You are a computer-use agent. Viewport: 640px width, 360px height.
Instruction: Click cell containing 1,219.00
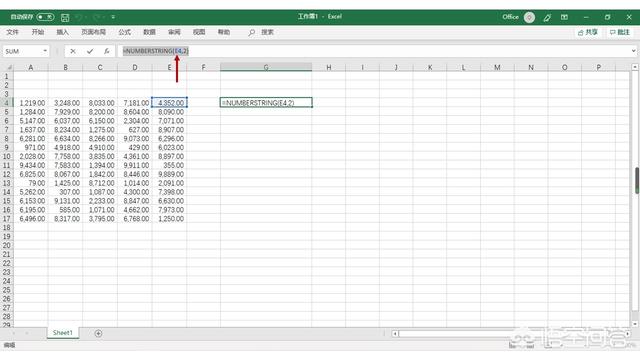pyautogui.click(x=31, y=103)
